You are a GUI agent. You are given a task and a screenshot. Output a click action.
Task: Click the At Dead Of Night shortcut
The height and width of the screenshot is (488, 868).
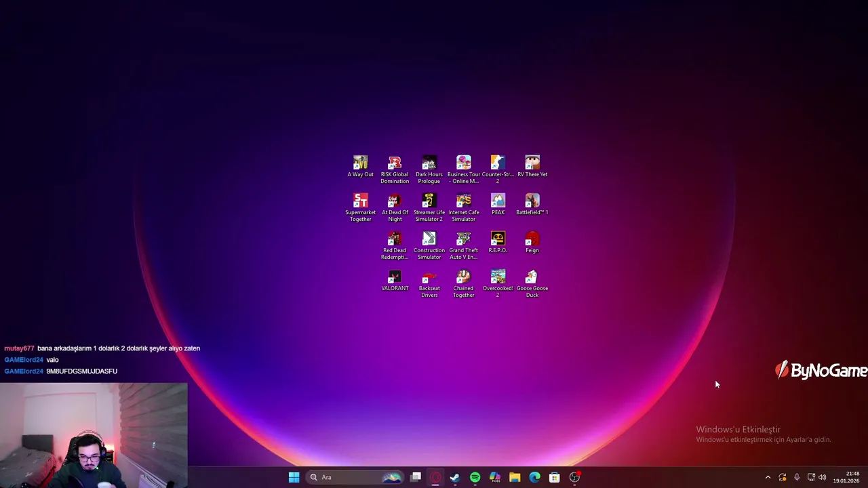click(x=395, y=207)
